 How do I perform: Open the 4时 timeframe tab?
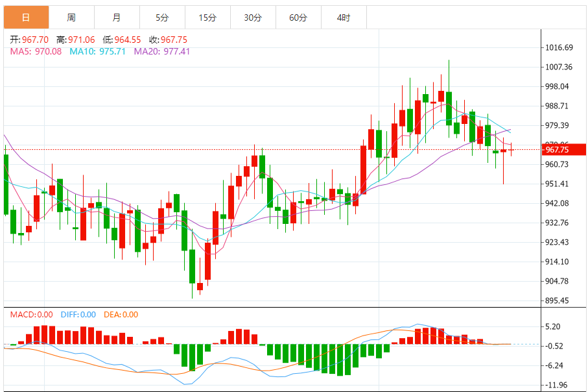coord(344,18)
